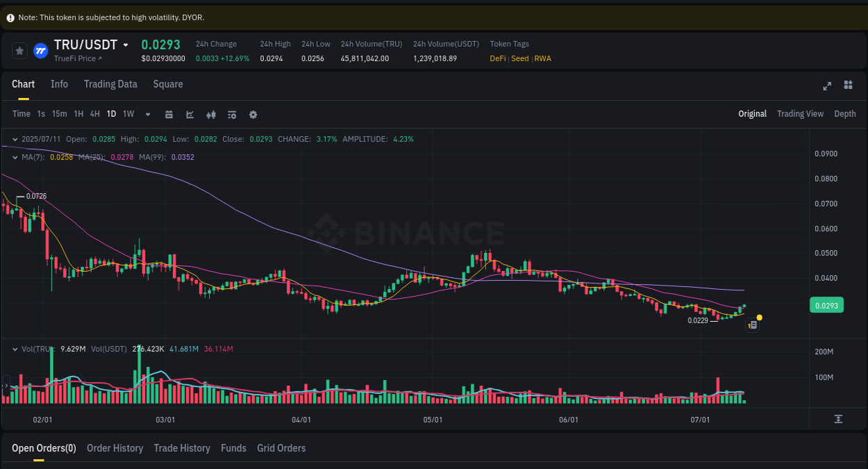The image size is (868, 469).
Task: Open the date range calendar icon
Action: [169, 114]
